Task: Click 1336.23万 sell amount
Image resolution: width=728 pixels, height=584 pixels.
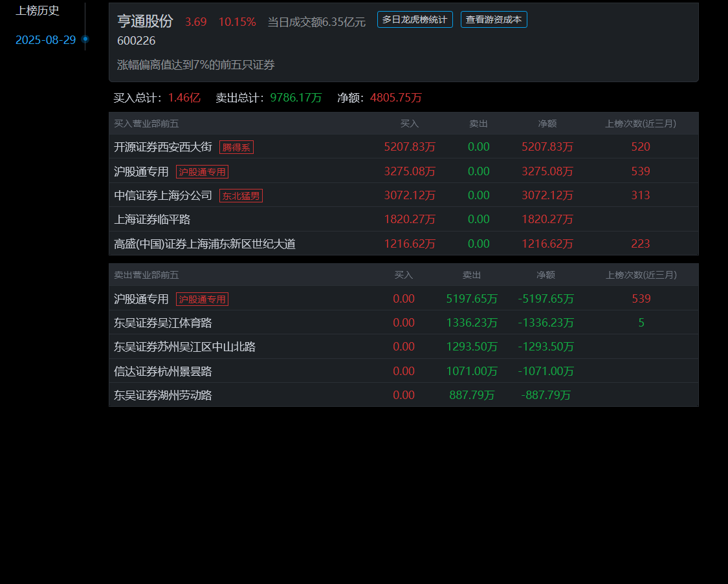Action: click(x=472, y=323)
